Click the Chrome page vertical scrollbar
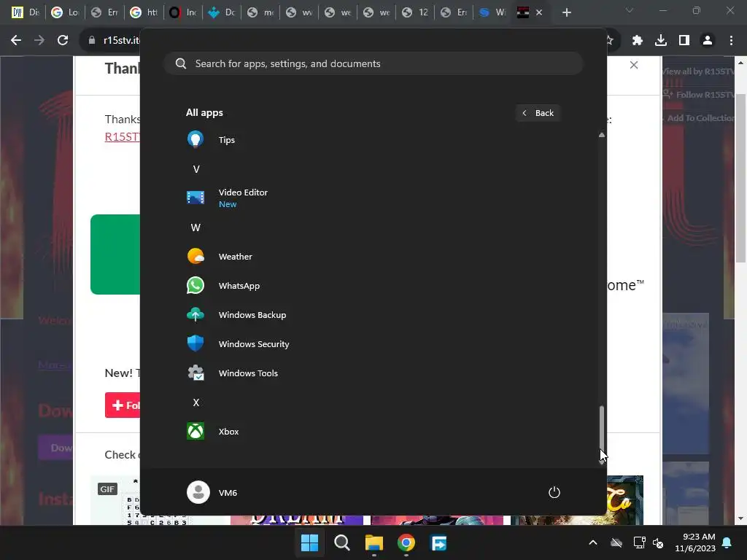This screenshot has height=560, width=747. (x=740, y=178)
